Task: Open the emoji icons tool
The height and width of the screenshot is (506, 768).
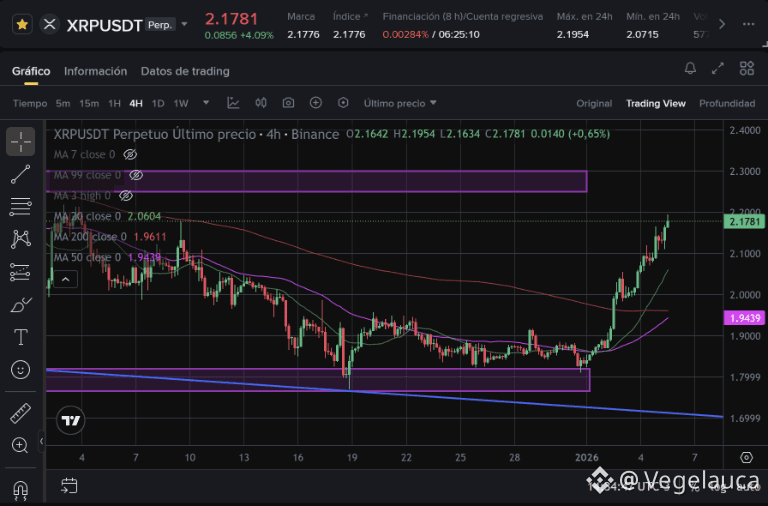Action: click(x=21, y=369)
